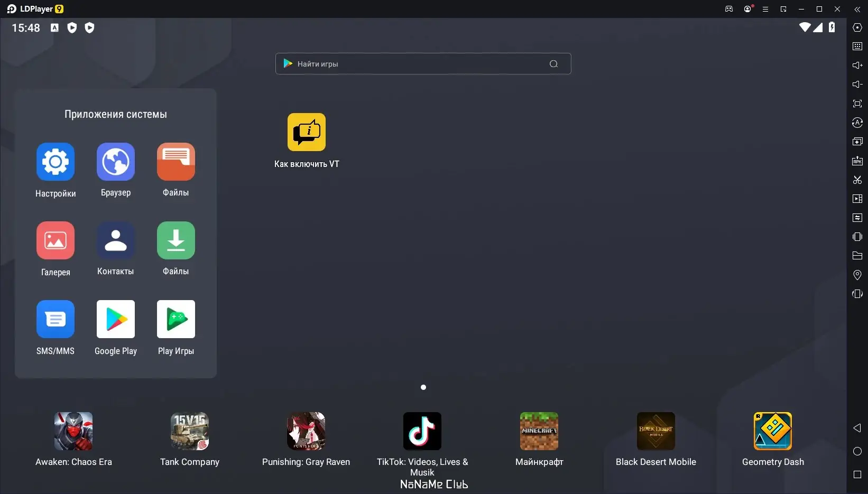This screenshot has height=494, width=868.
Task: Start Black Desert Mobile
Action: (x=656, y=431)
